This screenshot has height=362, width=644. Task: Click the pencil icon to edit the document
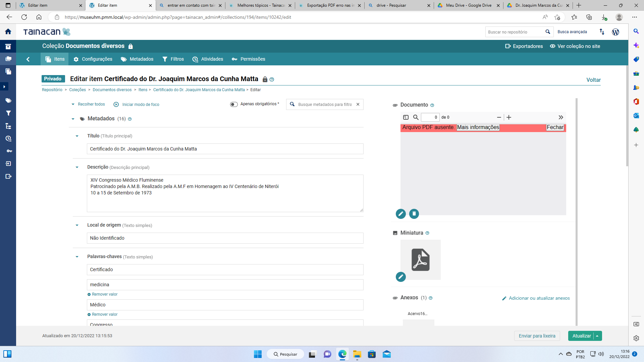click(400, 214)
